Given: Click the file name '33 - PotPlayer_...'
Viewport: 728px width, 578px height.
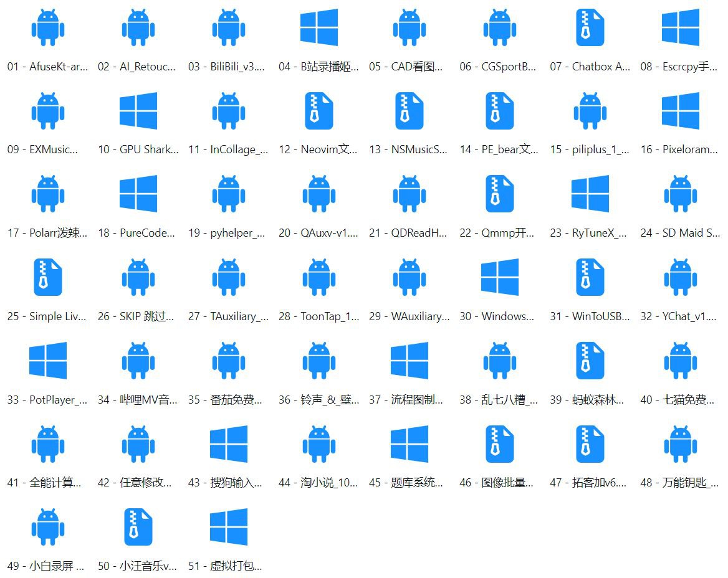Looking at the screenshot, I should click(47, 400).
